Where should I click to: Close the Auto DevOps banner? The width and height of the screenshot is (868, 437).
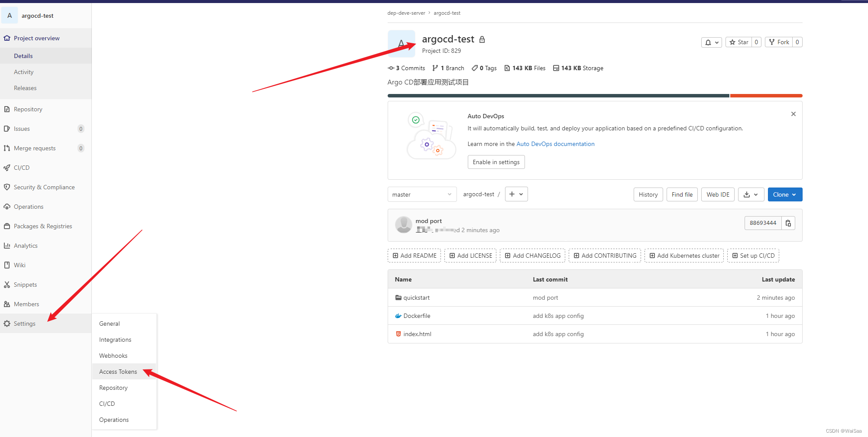point(794,114)
